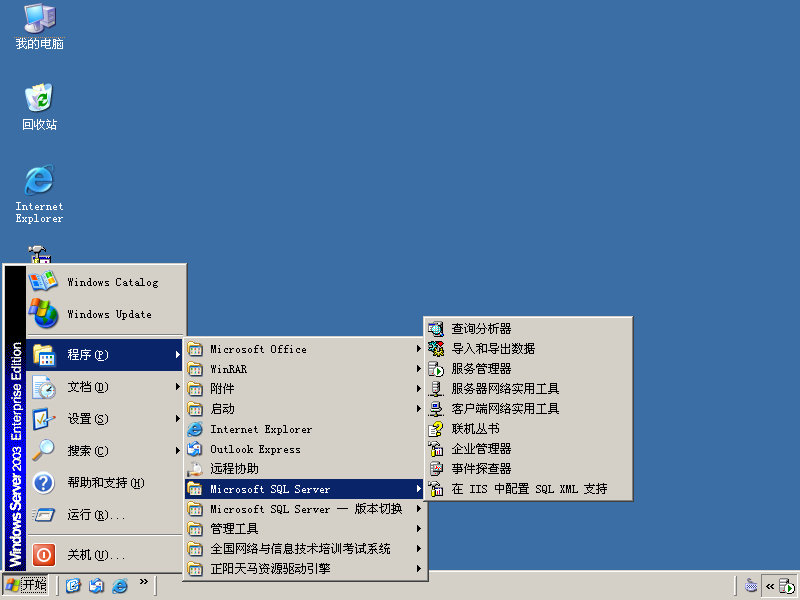Select Windows Update text entry
The height and width of the screenshot is (600, 800).
coord(110,314)
